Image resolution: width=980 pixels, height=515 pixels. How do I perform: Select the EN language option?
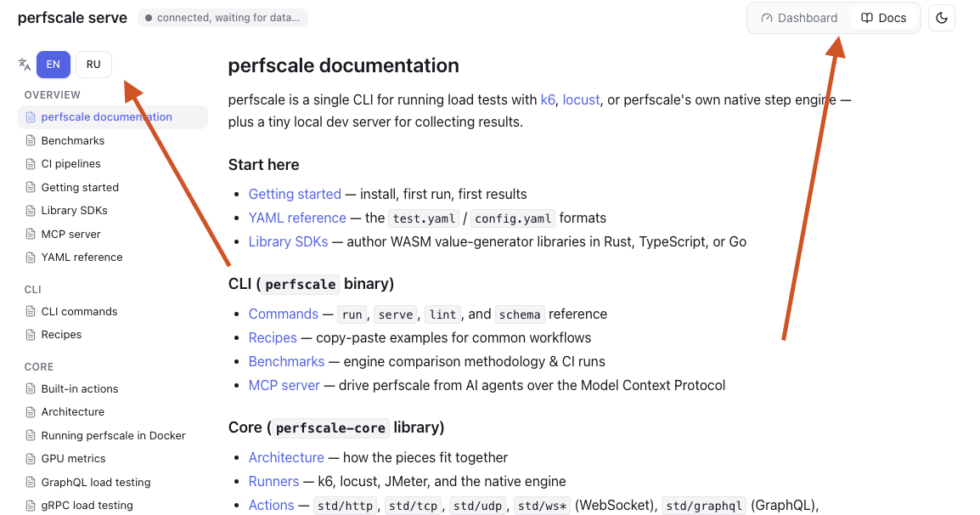[54, 65]
